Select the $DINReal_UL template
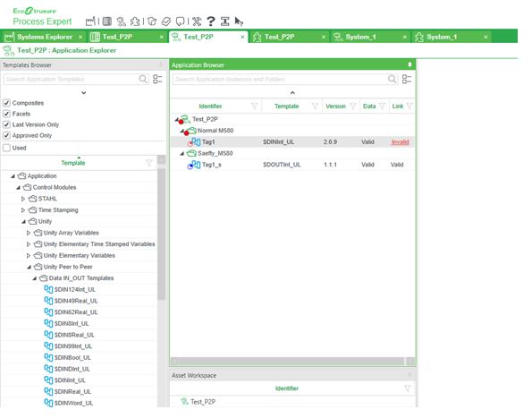Image resolution: width=532 pixels, height=418 pixels. point(72,391)
